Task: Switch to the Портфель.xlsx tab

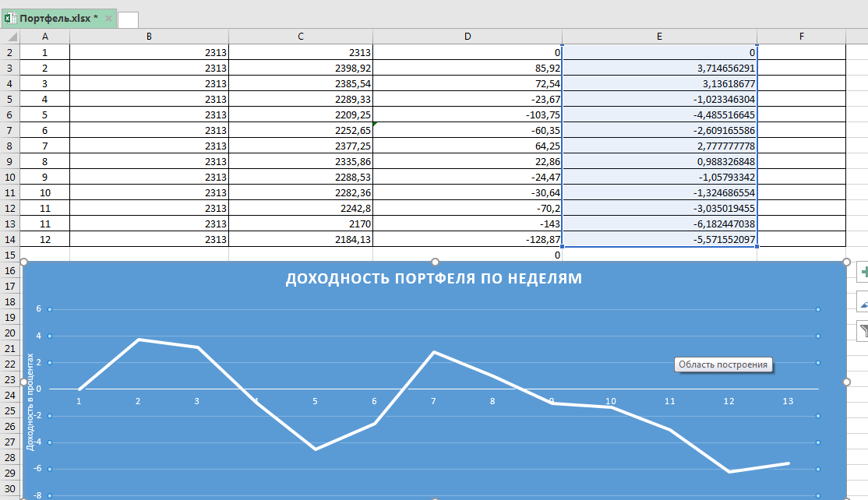Action: pyautogui.click(x=58, y=18)
